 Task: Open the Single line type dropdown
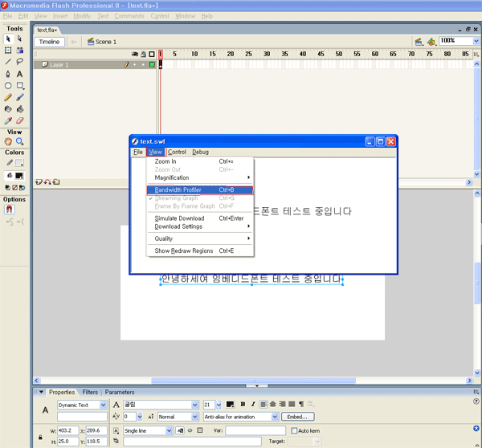[x=169, y=430]
